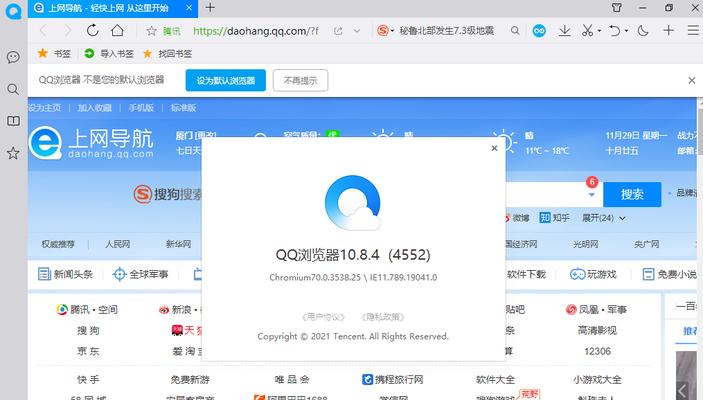Open the 人民网 link
This screenshot has width=703, height=400.
point(117,244)
